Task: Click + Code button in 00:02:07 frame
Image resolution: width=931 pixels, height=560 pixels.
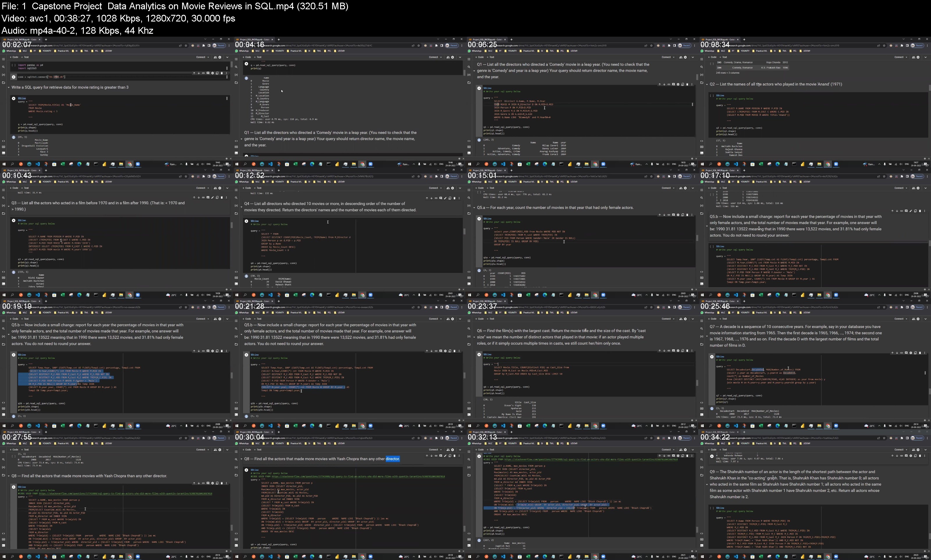Action: 14,57
